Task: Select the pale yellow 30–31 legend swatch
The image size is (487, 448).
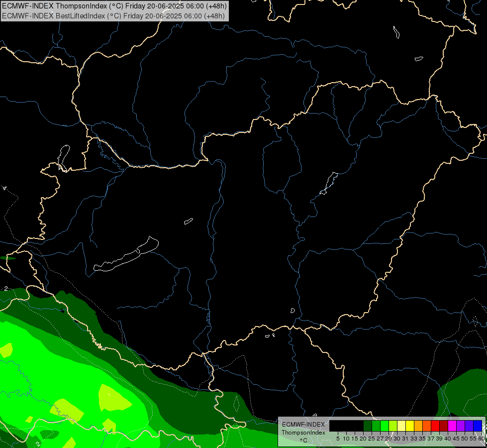Action: pos(401,426)
